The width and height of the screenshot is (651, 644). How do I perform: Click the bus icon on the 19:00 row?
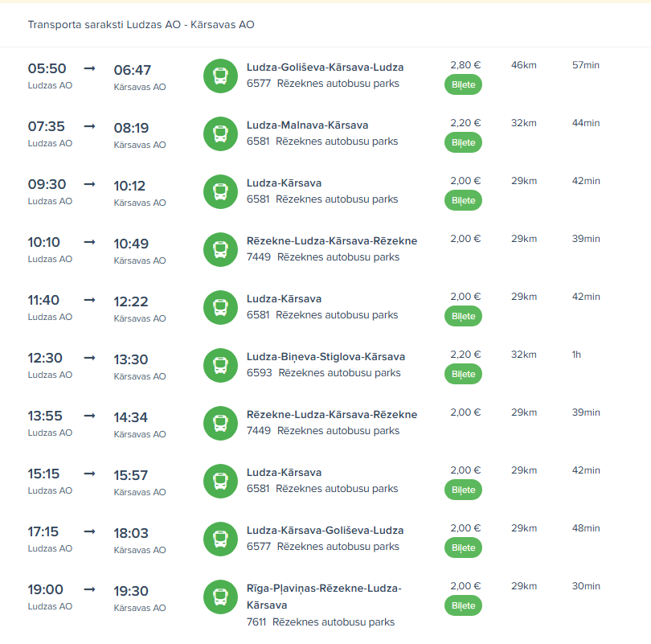click(220, 597)
